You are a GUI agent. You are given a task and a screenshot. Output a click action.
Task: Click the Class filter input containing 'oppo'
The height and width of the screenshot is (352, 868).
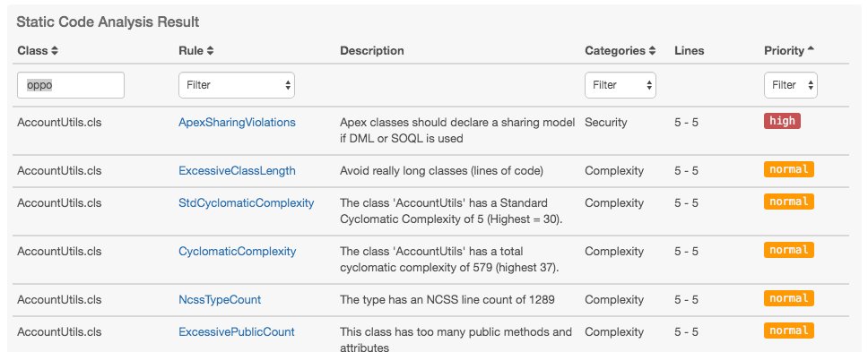pos(71,85)
